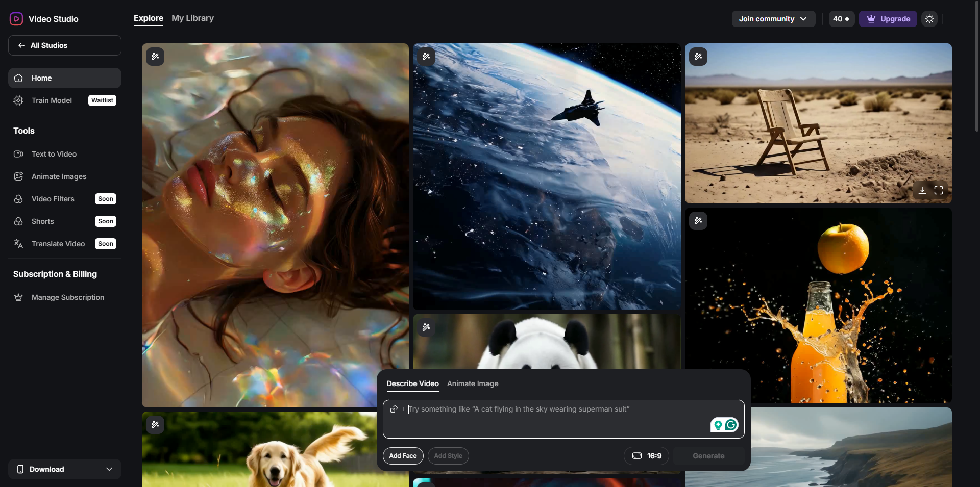Toggle light/dark theme with sun icon

(x=929, y=19)
